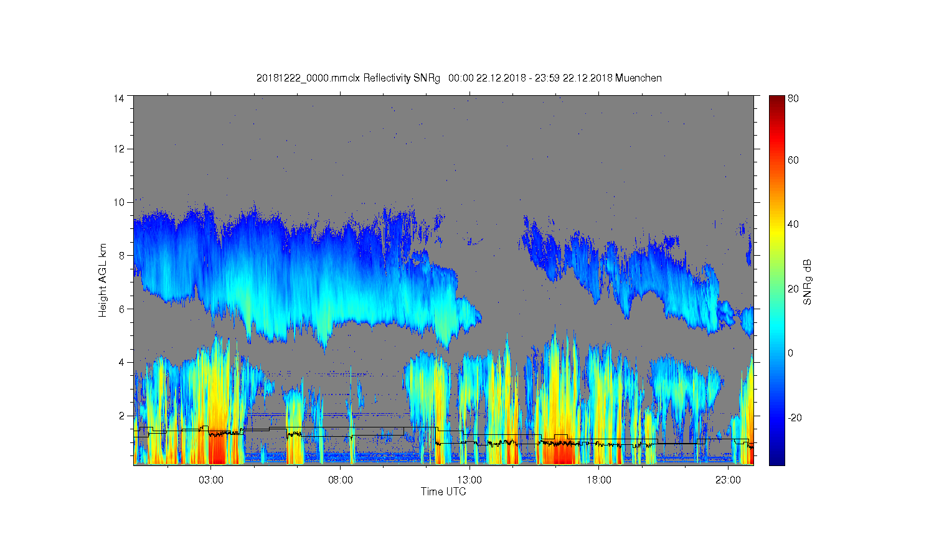Click the 12 km height tick label
Image resolution: width=934 pixels, height=560 pixels.
pyautogui.click(x=119, y=149)
